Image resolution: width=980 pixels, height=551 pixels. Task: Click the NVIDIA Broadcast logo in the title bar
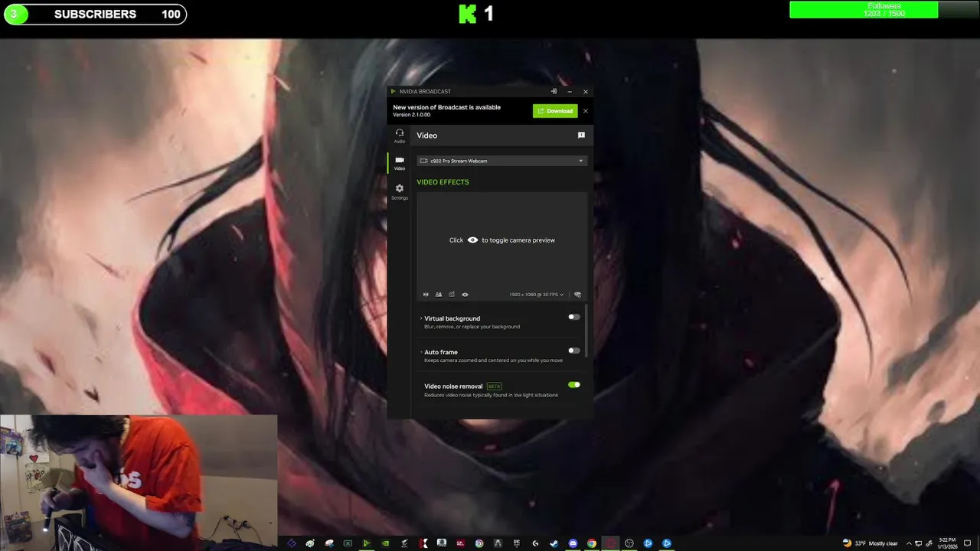[394, 92]
